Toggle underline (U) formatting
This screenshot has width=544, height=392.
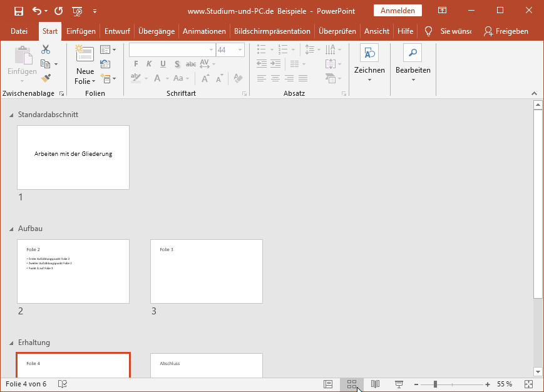(x=163, y=64)
